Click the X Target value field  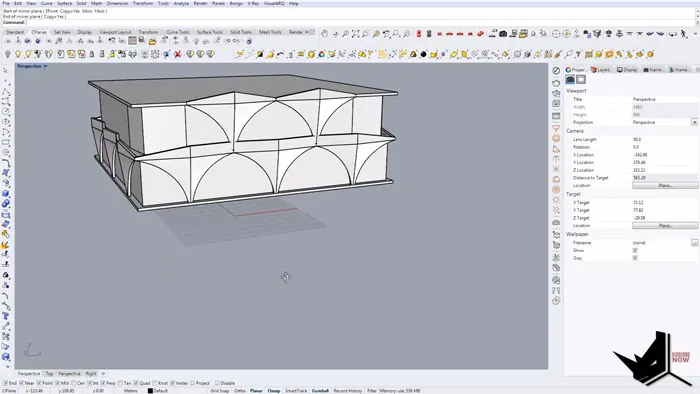pyautogui.click(x=665, y=203)
